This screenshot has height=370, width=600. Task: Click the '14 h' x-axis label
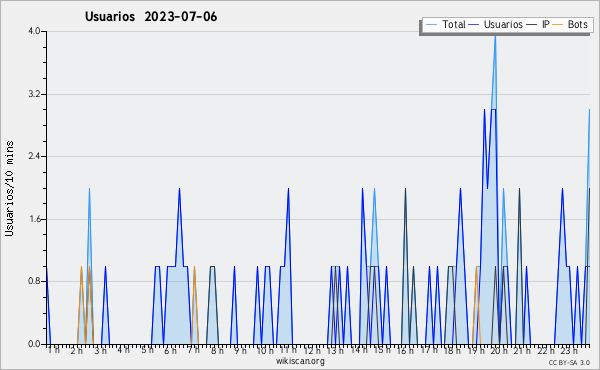point(359,350)
